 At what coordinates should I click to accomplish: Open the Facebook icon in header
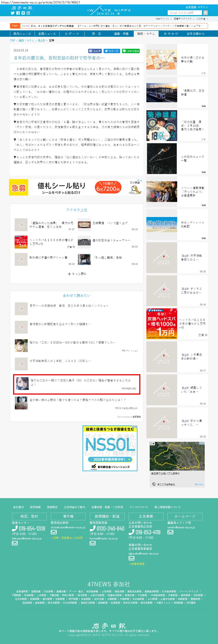tap(18, 13)
